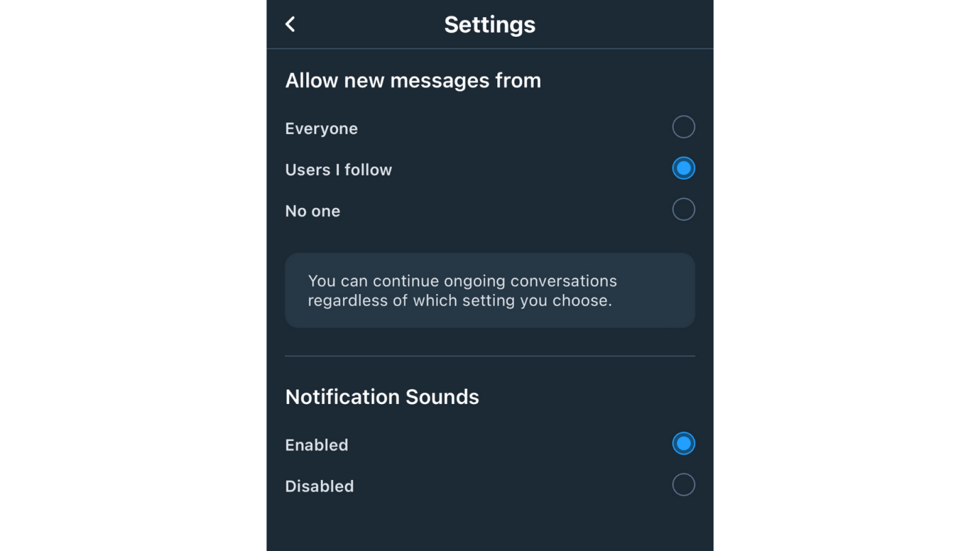Toggle 'Users I follow' radio button off
980x551 pixels.
pos(683,168)
